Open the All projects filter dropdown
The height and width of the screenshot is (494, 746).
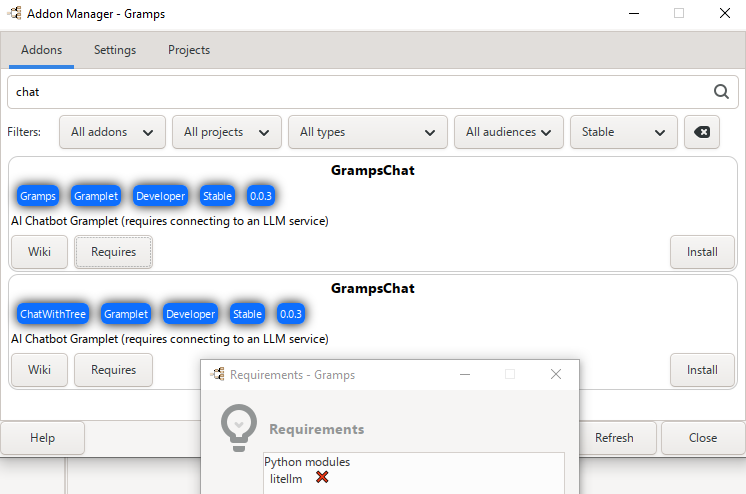[227, 132]
